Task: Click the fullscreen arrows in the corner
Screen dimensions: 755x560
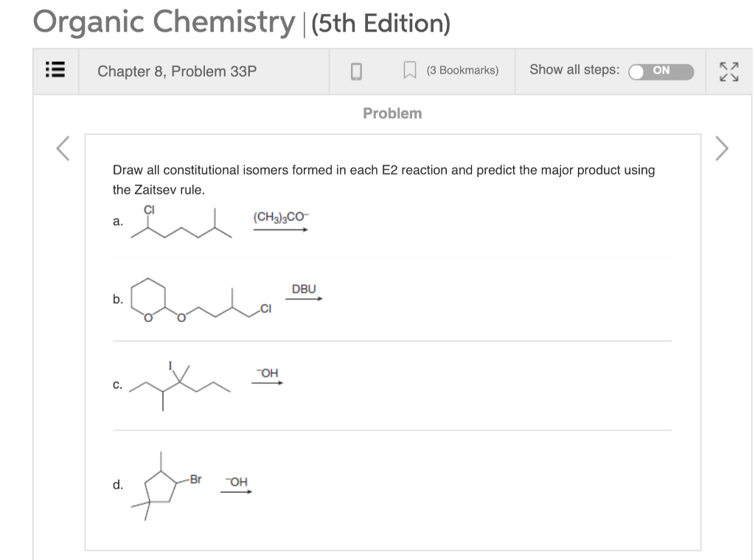Action: click(x=729, y=71)
